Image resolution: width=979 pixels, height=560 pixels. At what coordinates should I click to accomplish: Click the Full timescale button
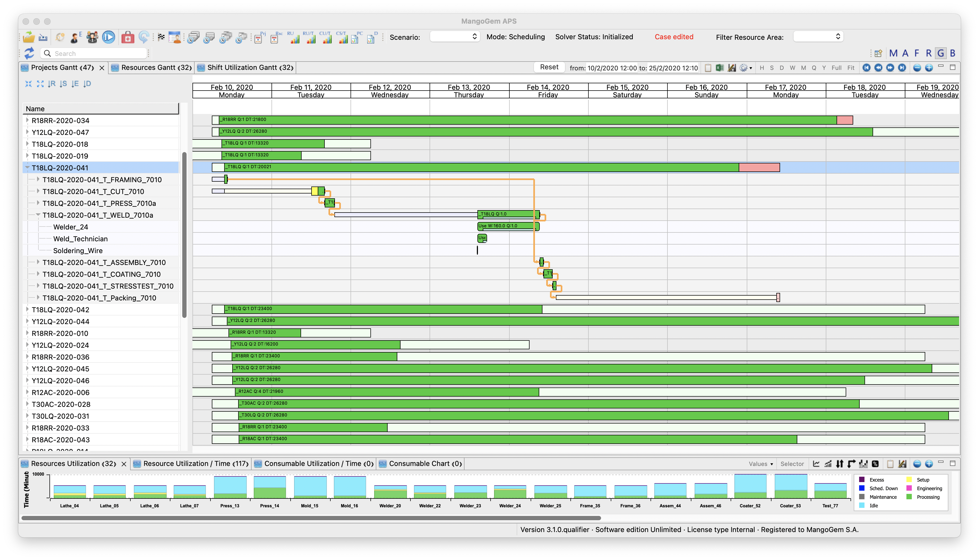tap(836, 68)
